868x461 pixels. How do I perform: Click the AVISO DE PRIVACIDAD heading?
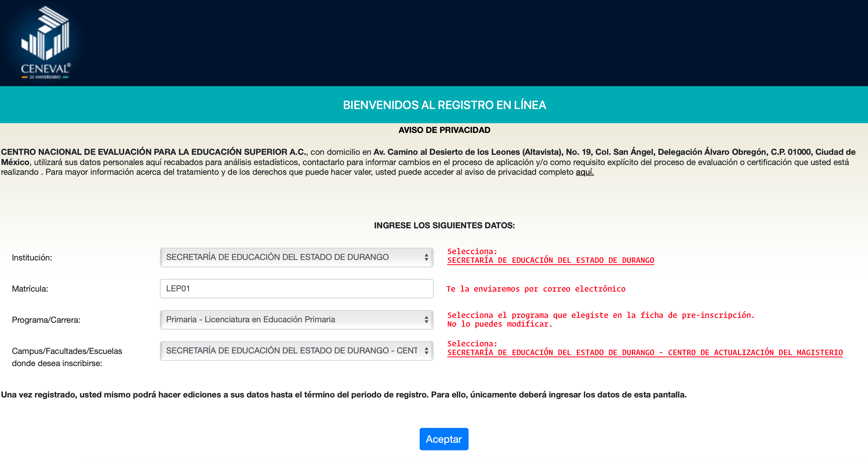444,130
